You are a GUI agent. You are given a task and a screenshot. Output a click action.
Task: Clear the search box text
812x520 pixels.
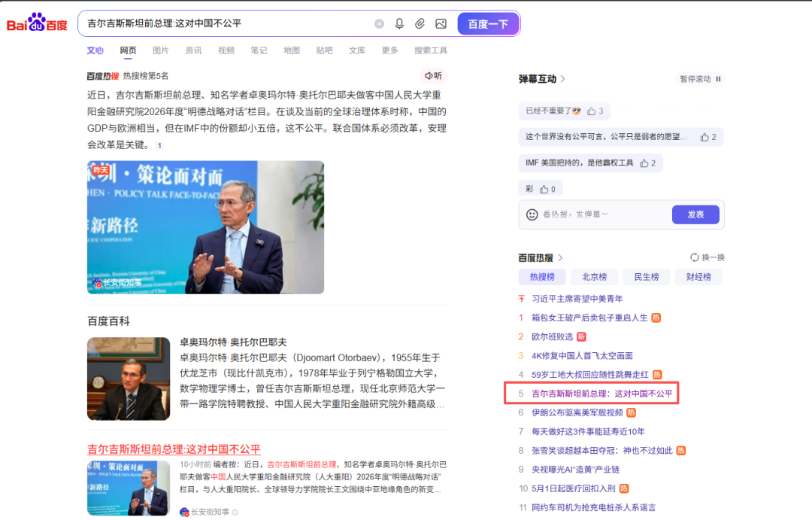tap(379, 24)
